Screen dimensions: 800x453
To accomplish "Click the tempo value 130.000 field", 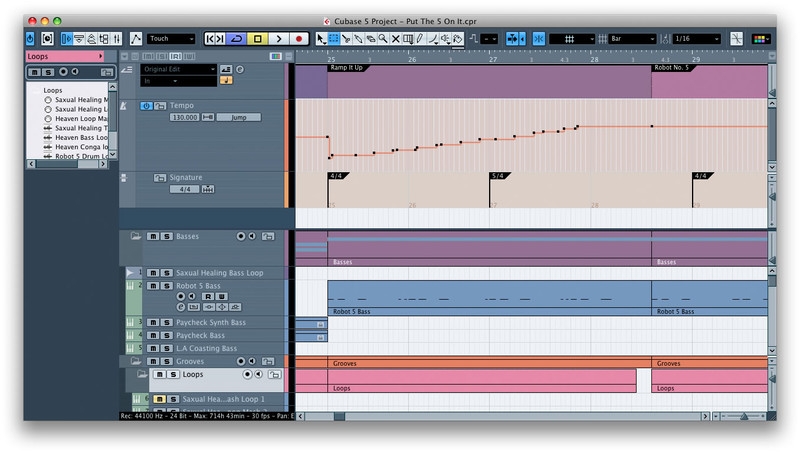I will [185, 117].
